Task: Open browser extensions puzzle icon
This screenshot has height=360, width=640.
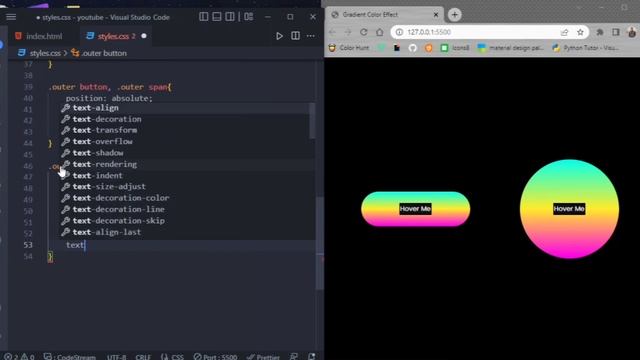Action: (x=600, y=32)
